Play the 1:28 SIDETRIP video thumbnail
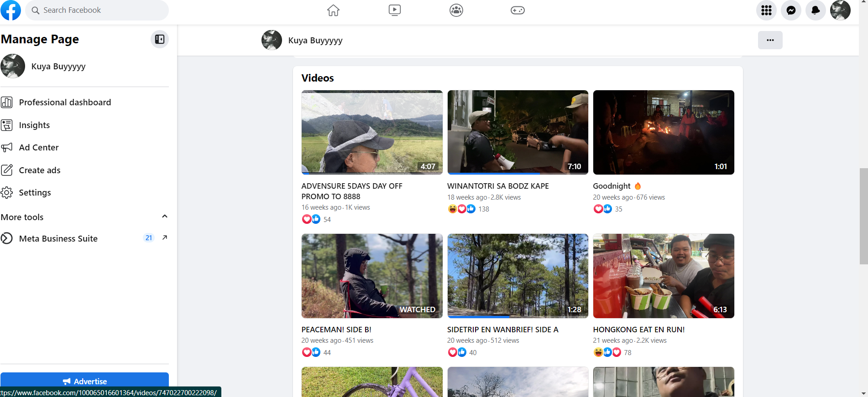 [518, 276]
